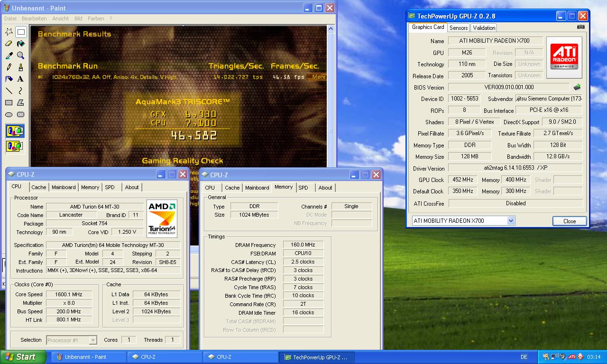The height and width of the screenshot is (364, 607).
Task: Pick the Polygon shape tool
Action: coord(21,102)
